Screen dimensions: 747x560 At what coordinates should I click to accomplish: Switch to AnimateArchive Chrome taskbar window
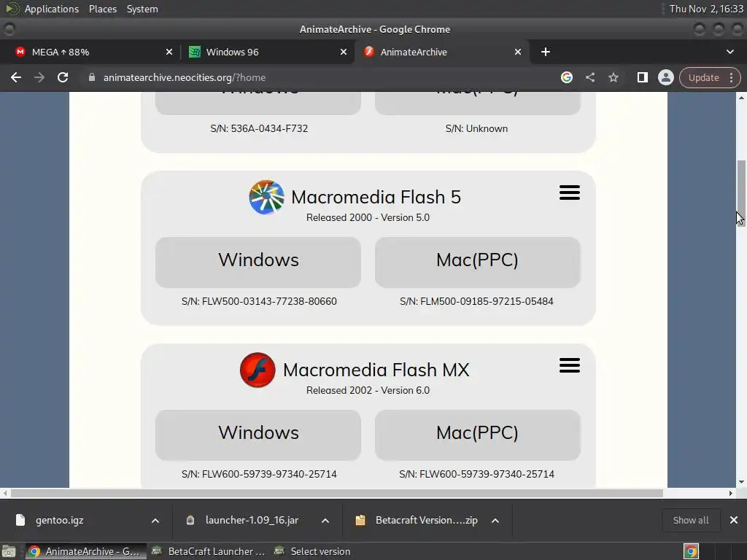click(85, 551)
